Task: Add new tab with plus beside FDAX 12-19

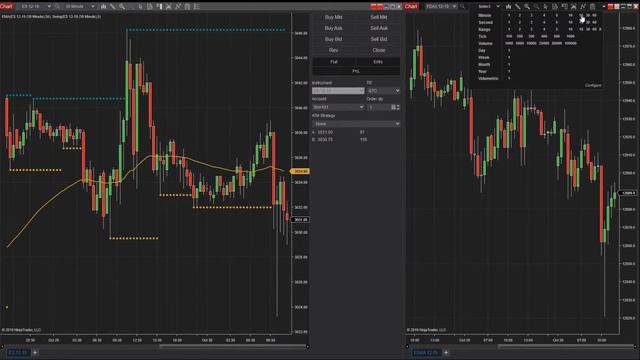Action: tap(446, 352)
